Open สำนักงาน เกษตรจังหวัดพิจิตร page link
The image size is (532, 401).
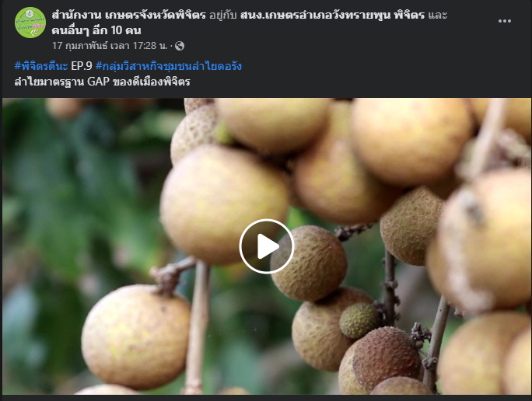point(128,15)
